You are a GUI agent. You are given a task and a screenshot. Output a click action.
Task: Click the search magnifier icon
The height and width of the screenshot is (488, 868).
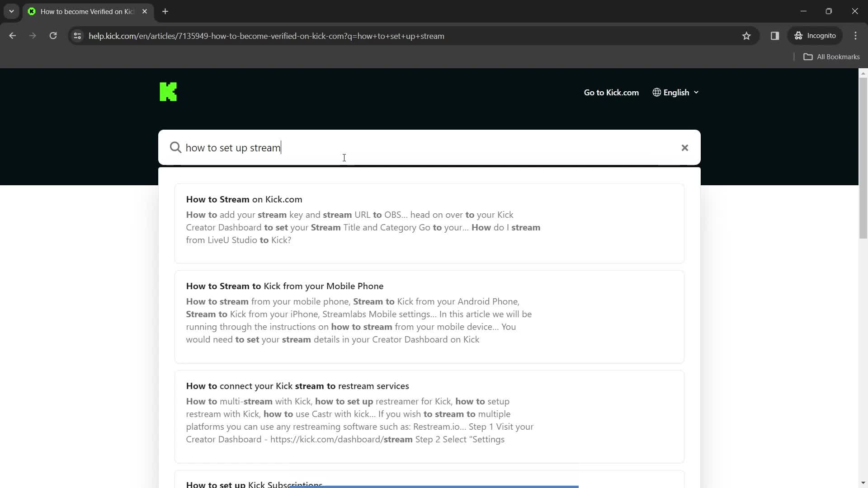tap(175, 148)
